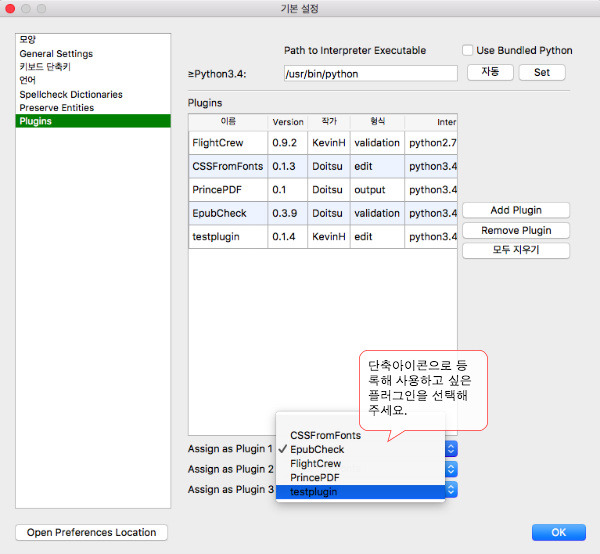Click the output type cell for PrincePDF
Image resolution: width=600 pixels, height=554 pixels.
coord(377,190)
